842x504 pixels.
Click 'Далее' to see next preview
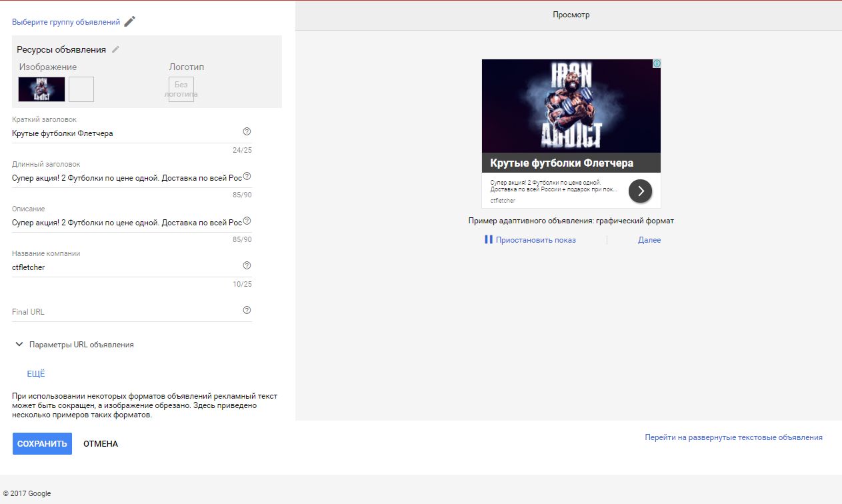[x=649, y=240]
